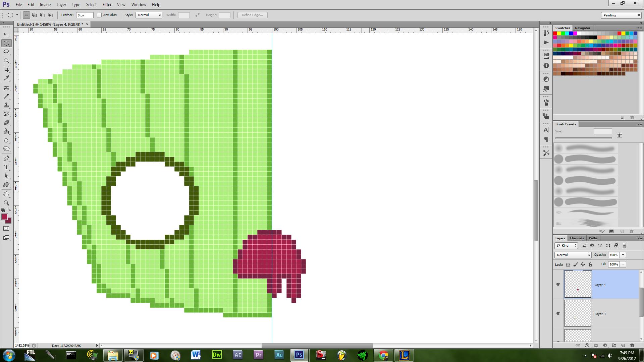Viewport: 644px width, 362px height.
Task: Select the Paint Bucket tool
Action: (6, 131)
